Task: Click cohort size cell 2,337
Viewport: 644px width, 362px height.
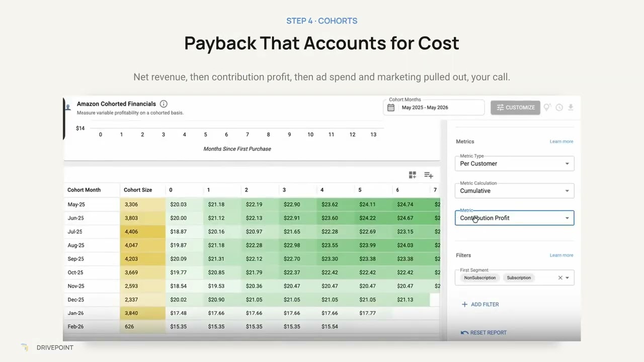Action: click(x=142, y=299)
